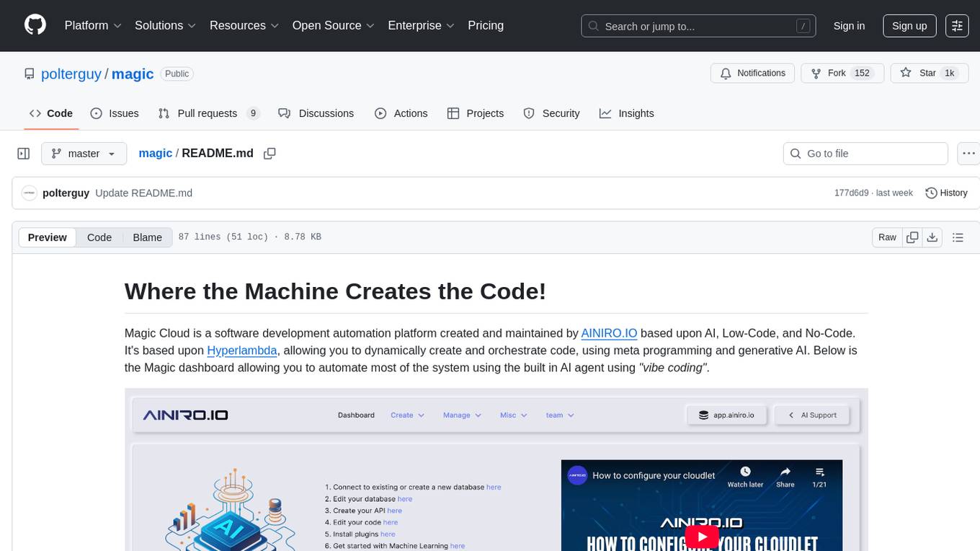Expand the Platform menu
Screen dimensions: 980x551
(x=93, y=25)
